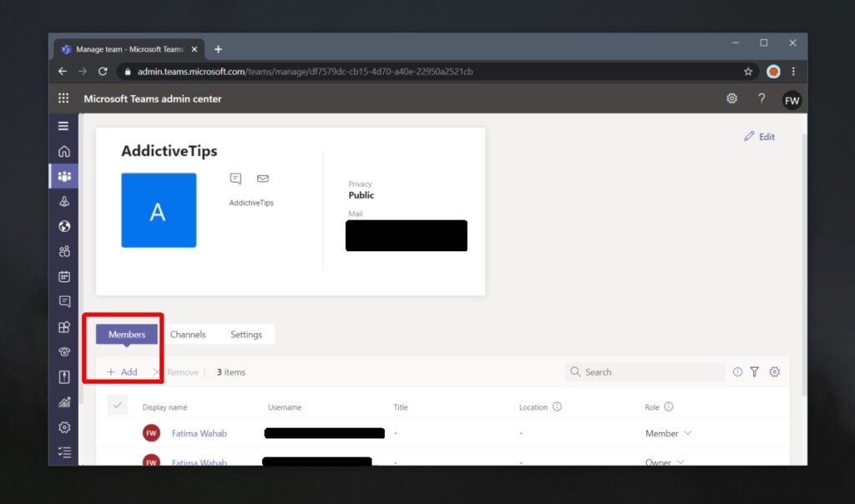
Task: Filter the members list using the funnel icon
Action: click(x=755, y=372)
